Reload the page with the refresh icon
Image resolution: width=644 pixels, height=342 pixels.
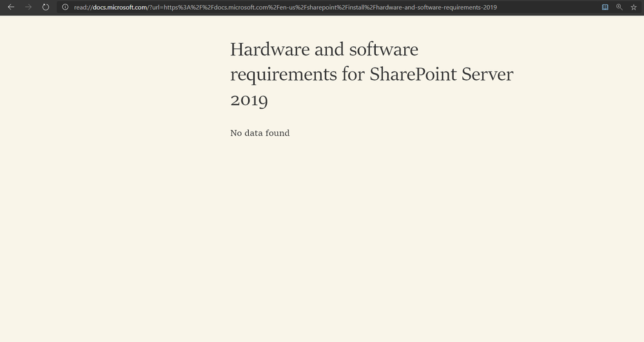[x=46, y=7]
